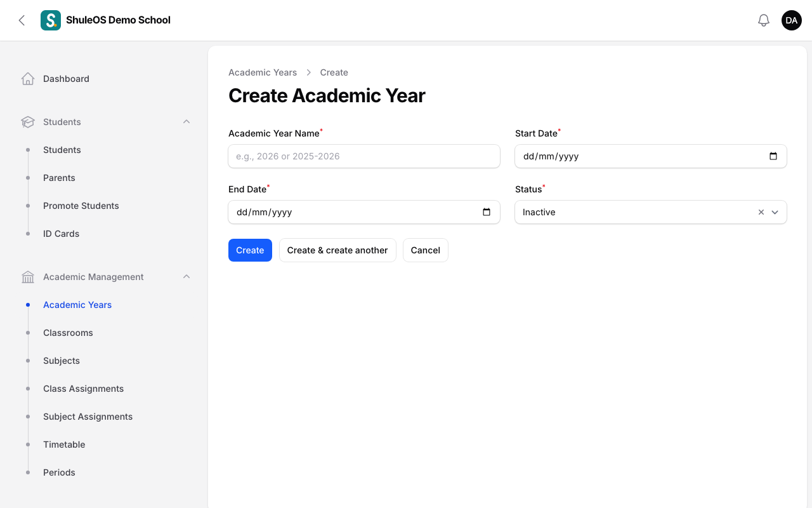Viewport: 812px width, 508px height.
Task: Click the ShuleOS logo icon
Action: [51, 20]
